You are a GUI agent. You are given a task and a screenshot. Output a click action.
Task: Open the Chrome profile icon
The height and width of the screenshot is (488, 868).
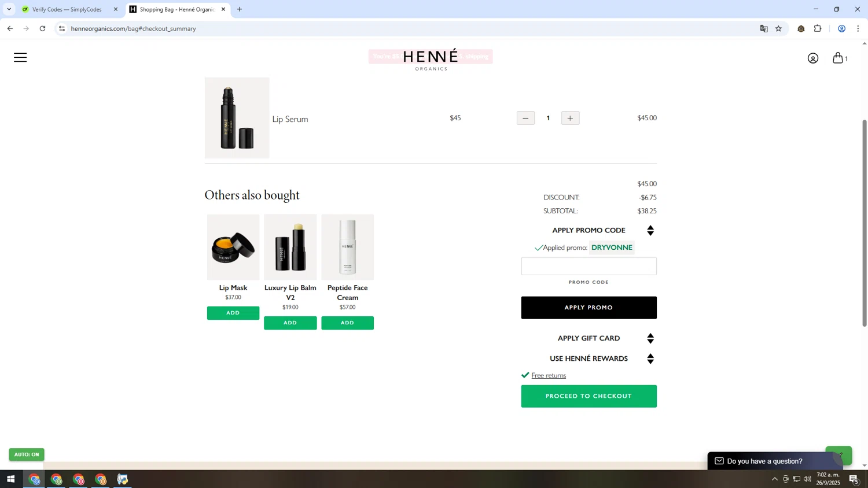pos(842,28)
